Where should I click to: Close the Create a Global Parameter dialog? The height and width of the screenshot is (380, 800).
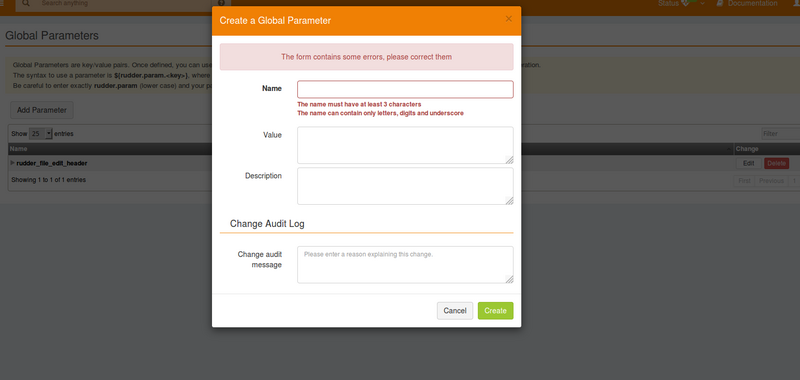click(508, 19)
